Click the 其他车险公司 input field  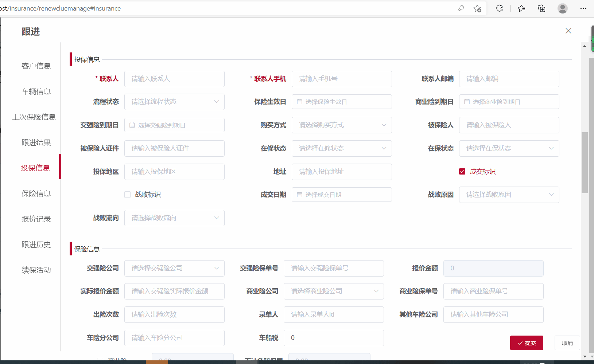pos(493,314)
